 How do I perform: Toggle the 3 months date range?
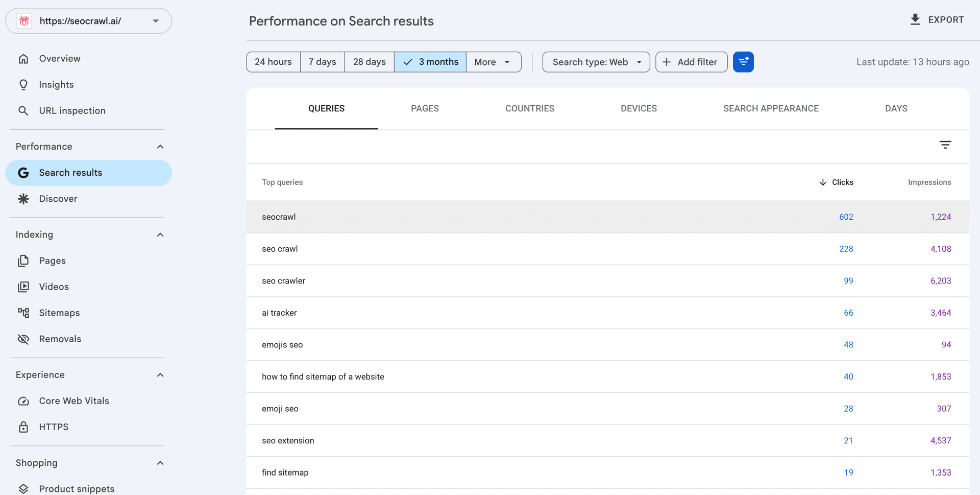430,62
